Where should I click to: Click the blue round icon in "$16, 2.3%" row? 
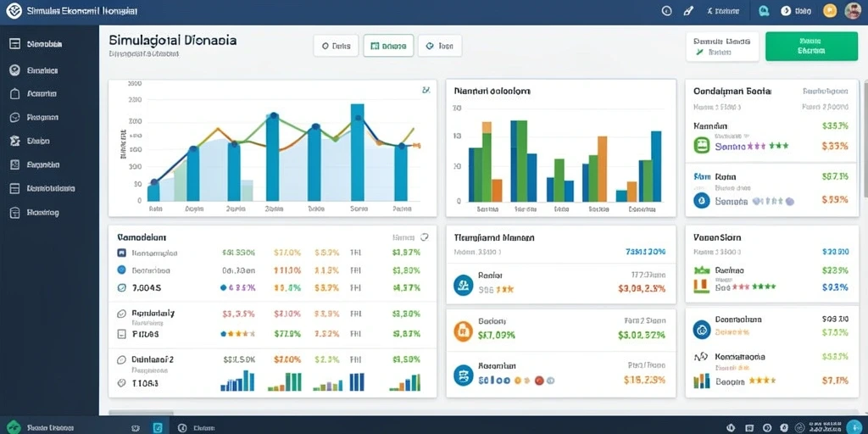pyautogui.click(x=464, y=375)
